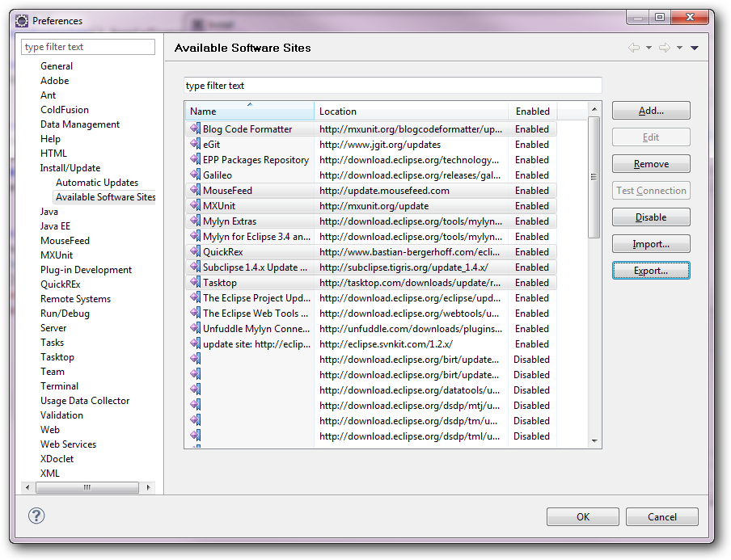Click the EPP Packages Repository icon
731x560 pixels.
[196, 159]
